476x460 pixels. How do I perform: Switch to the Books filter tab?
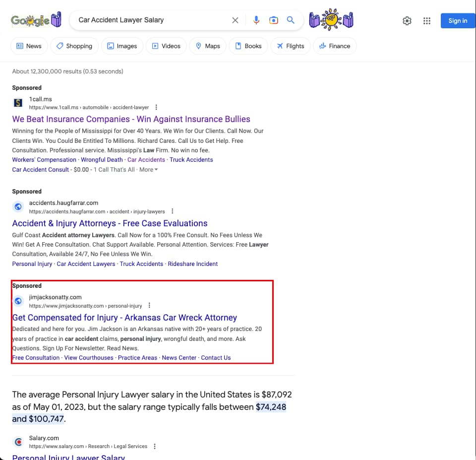click(x=248, y=46)
